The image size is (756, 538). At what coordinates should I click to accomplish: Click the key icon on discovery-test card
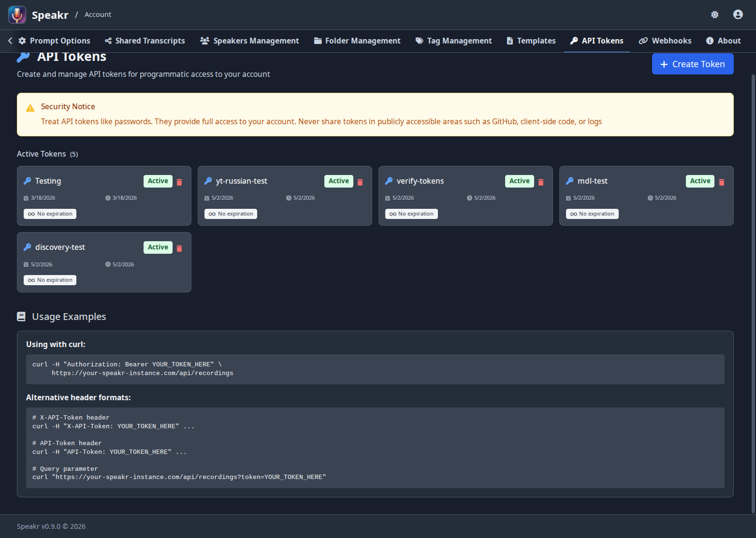pyautogui.click(x=28, y=247)
